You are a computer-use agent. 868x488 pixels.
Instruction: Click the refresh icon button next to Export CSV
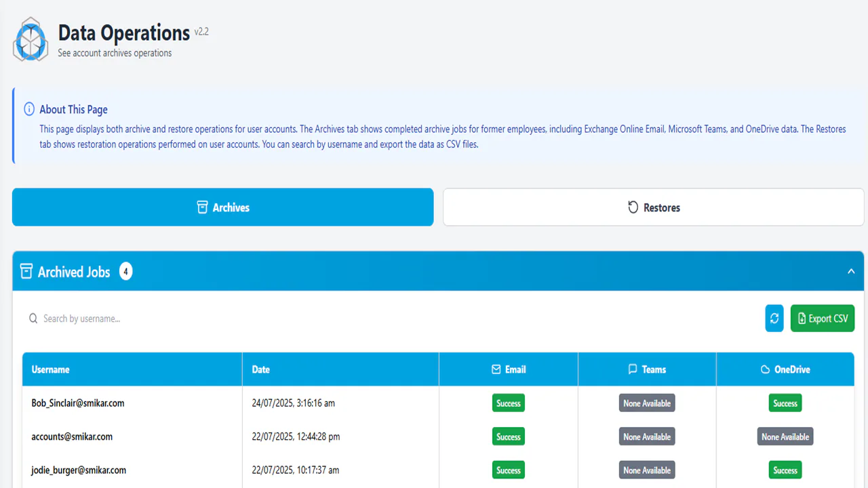tap(774, 319)
